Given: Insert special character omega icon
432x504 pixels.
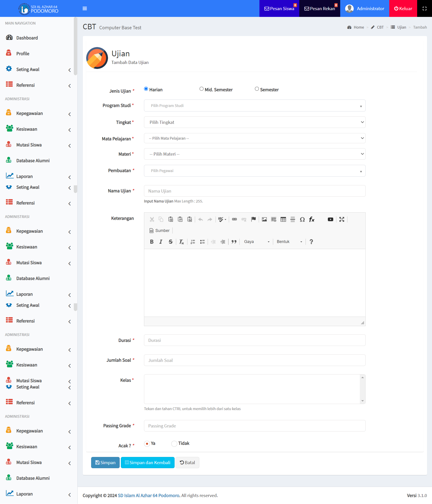Looking at the screenshot, I should pyautogui.click(x=302, y=219).
